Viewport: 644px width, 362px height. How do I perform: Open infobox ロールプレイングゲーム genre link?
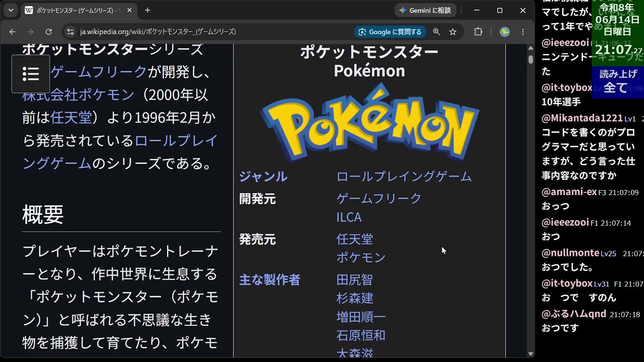(404, 176)
